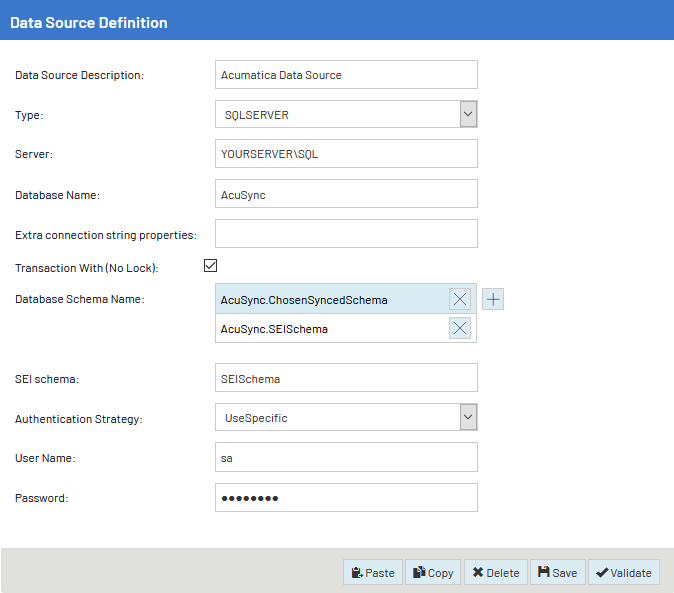
Task: Click the Transaction With (No Lock) label
Action: pyautogui.click(x=86, y=268)
